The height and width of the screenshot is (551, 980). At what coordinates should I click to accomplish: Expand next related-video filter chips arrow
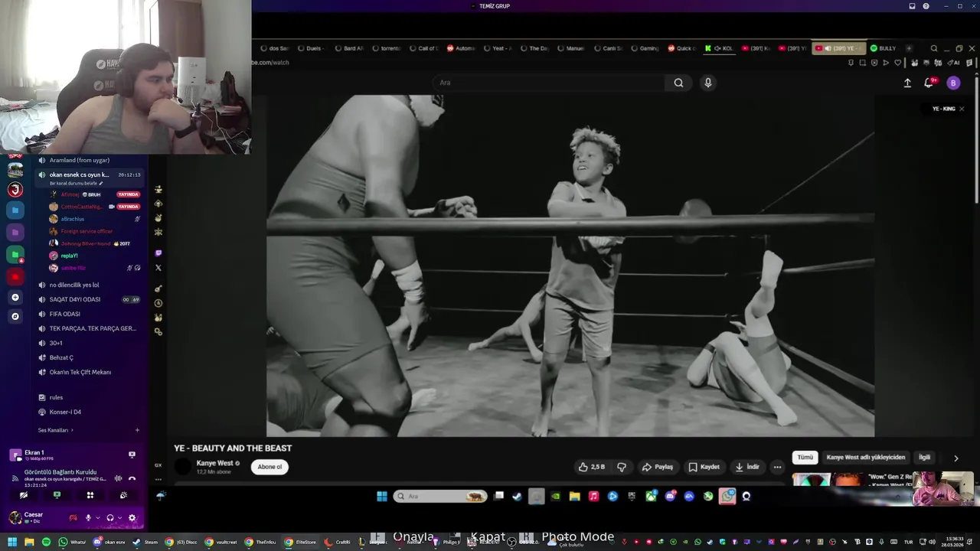955,458
